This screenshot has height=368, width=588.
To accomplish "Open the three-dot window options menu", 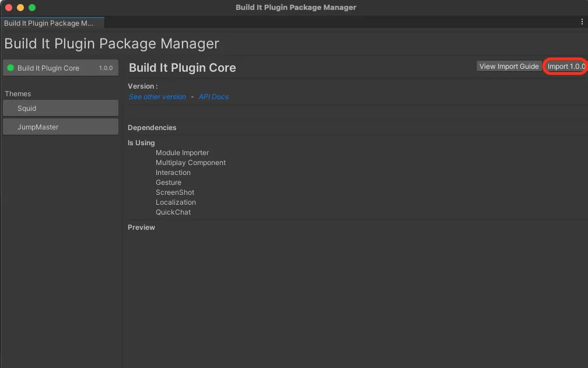I will (582, 22).
